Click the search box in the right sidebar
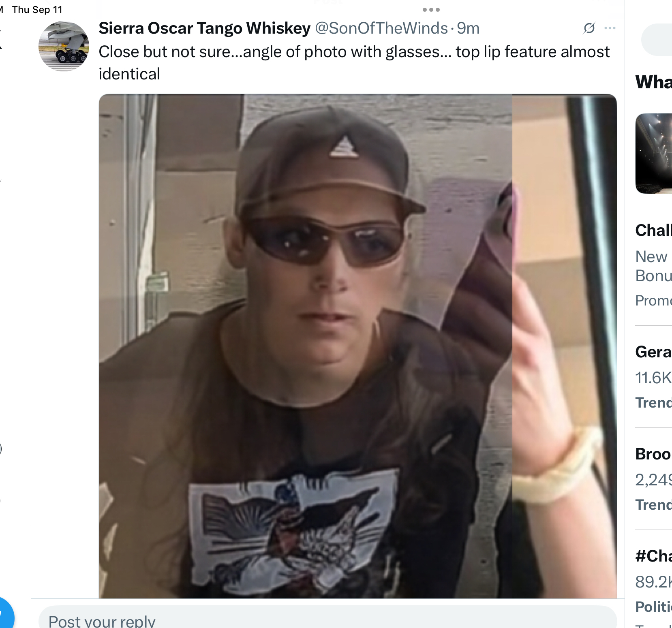The width and height of the screenshot is (672, 628). pos(657,40)
